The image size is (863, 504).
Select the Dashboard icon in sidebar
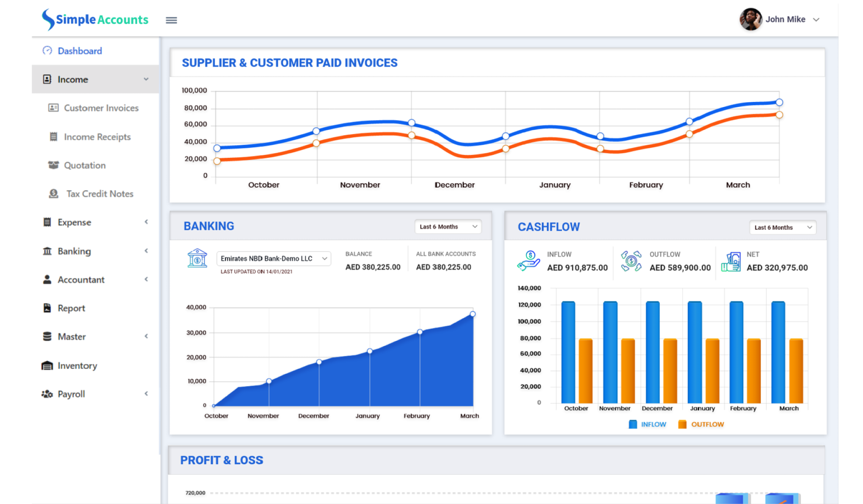pyautogui.click(x=47, y=50)
